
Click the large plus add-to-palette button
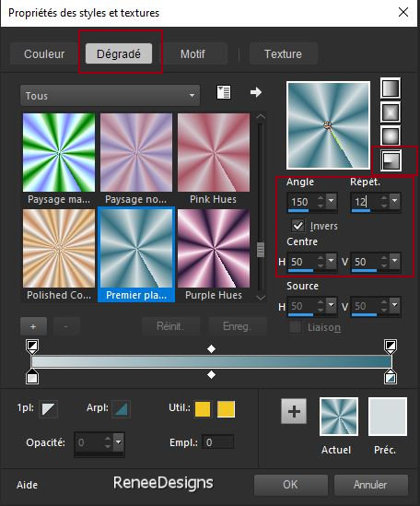pyautogui.click(x=294, y=411)
